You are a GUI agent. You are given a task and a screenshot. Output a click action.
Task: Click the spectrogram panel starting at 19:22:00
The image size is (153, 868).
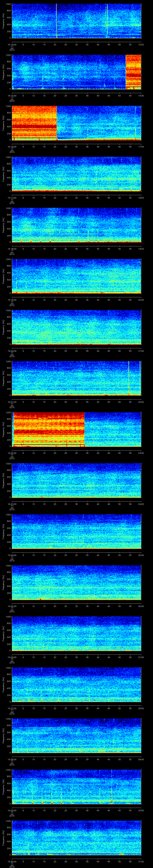(x=77, y=429)
